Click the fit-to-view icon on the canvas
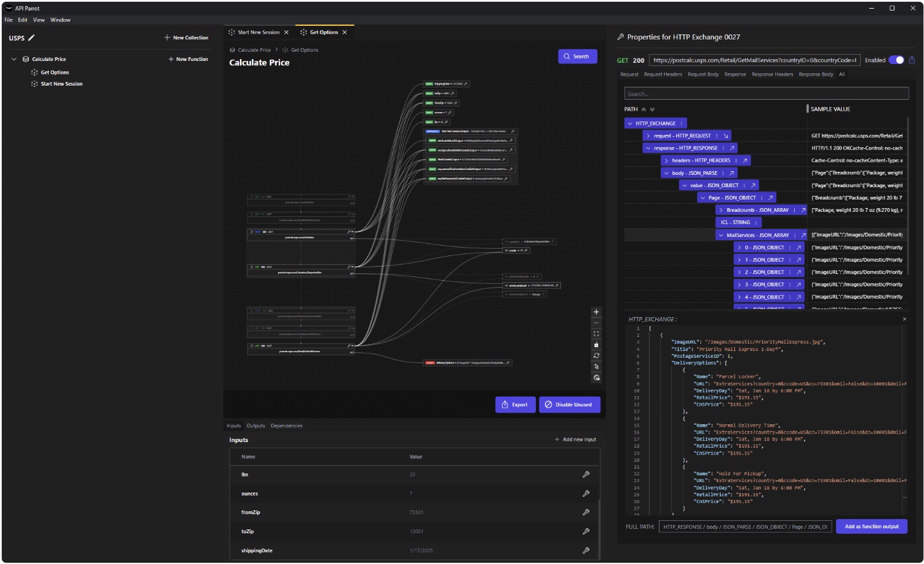The image size is (924, 564). (x=595, y=334)
